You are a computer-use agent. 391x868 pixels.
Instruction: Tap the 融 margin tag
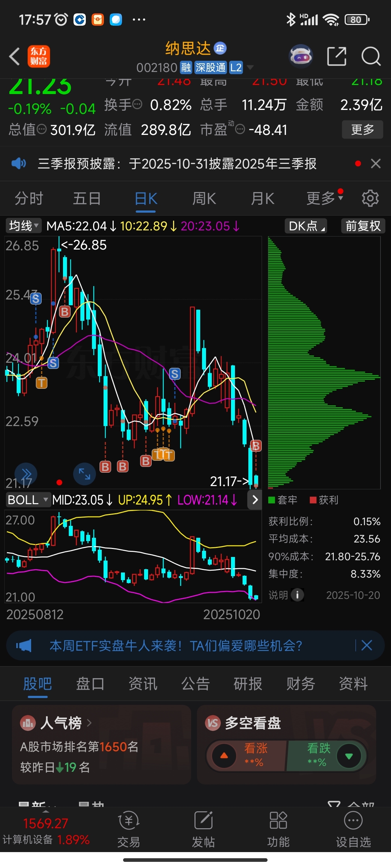[186, 67]
